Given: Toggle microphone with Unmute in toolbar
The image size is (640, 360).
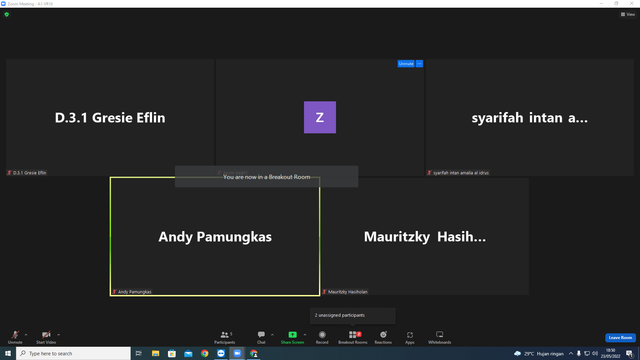Looking at the screenshot, I should (x=15, y=337).
